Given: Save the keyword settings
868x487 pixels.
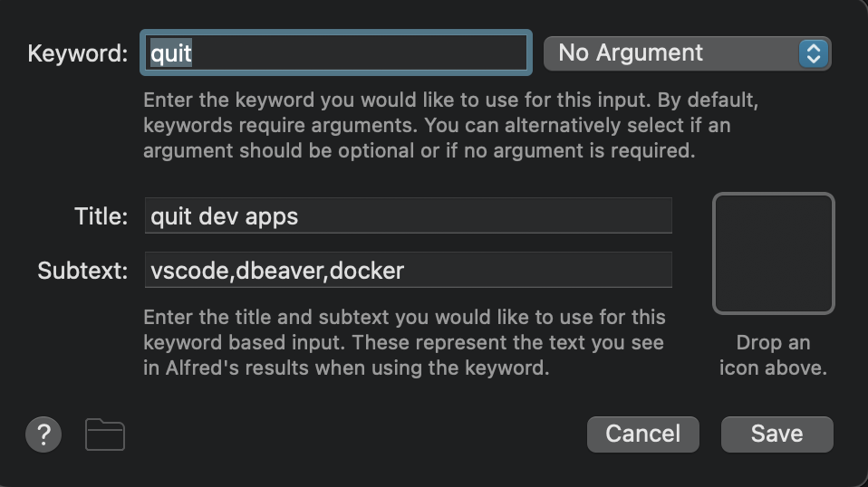Looking at the screenshot, I should click(776, 434).
